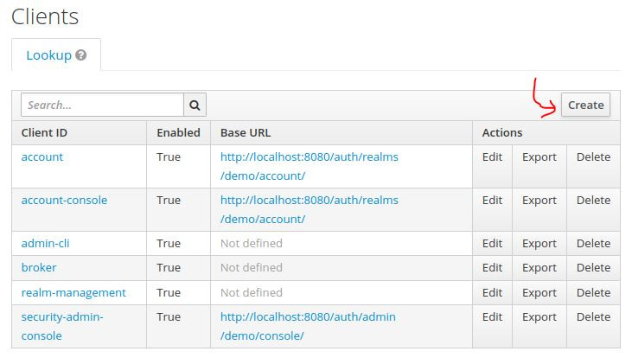Edit the broker client
Image resolution: width=632 pixels, height=364 pixels.
point(492,268)
